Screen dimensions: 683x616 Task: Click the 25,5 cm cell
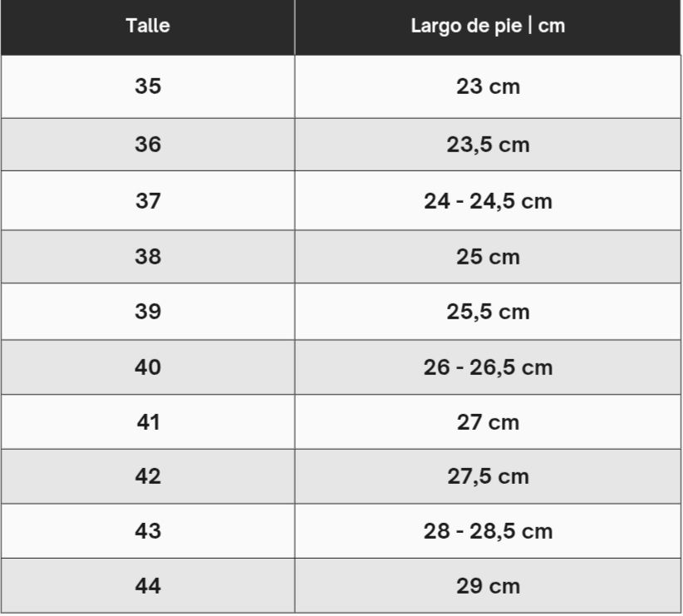pyautogui.click(x=488, y=312)
